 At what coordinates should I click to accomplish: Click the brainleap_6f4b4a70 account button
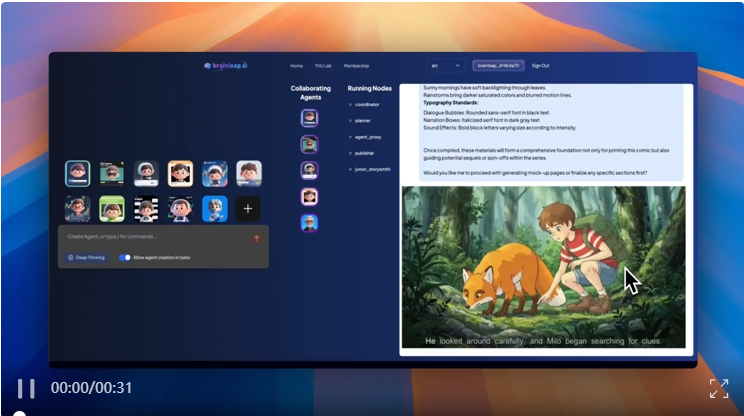[x=498, y=65]
